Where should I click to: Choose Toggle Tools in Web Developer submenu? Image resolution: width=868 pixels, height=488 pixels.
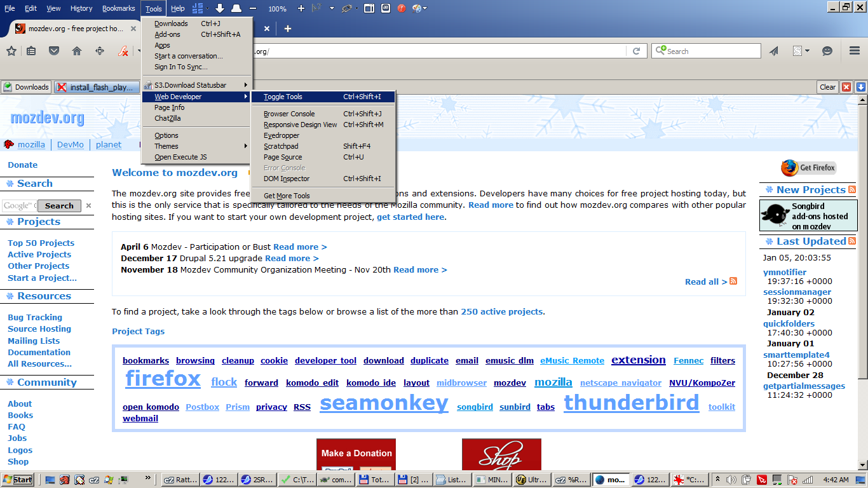click(323, 97)
